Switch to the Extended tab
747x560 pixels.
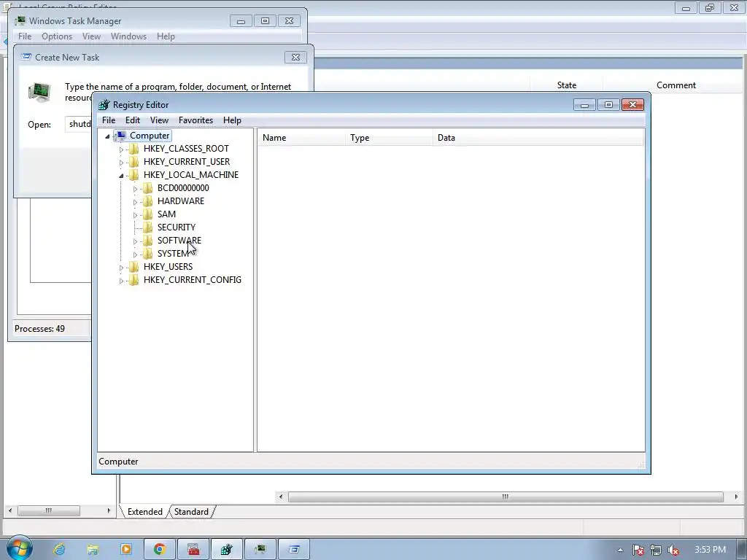coord(144,511)
